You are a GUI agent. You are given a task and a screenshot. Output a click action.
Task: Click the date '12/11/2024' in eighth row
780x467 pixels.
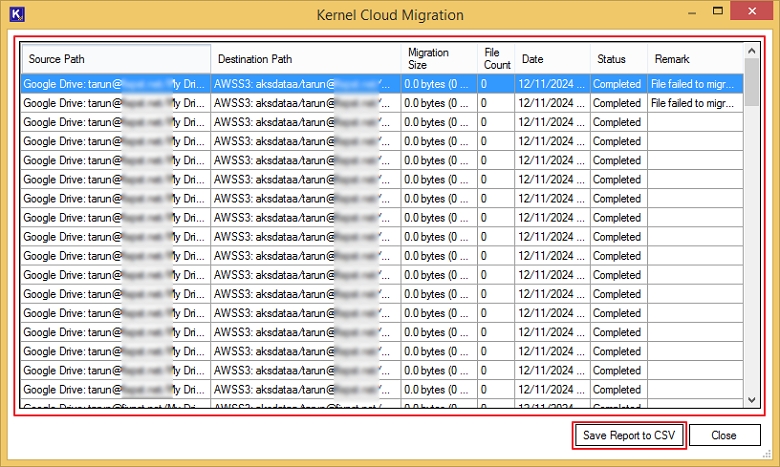[x=552, y=217]
